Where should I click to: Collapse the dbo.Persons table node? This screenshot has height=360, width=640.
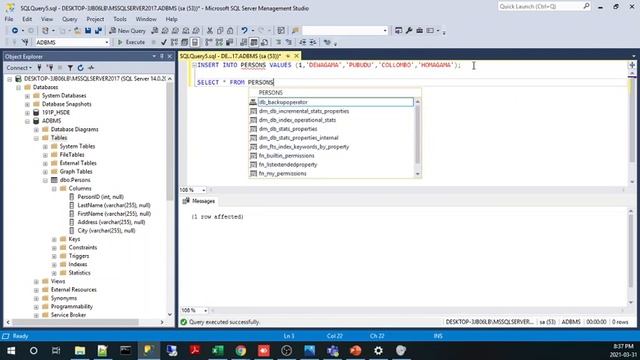[45, 180]
